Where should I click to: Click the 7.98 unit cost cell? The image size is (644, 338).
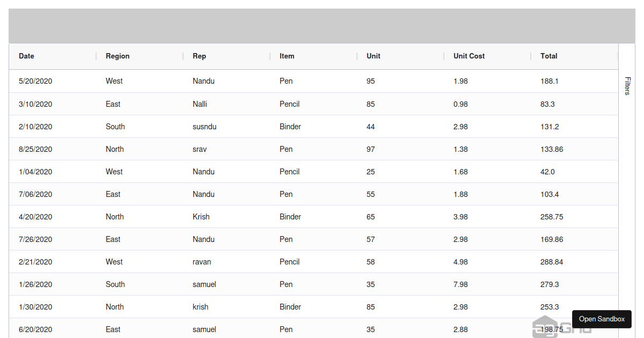coord(460,284)
